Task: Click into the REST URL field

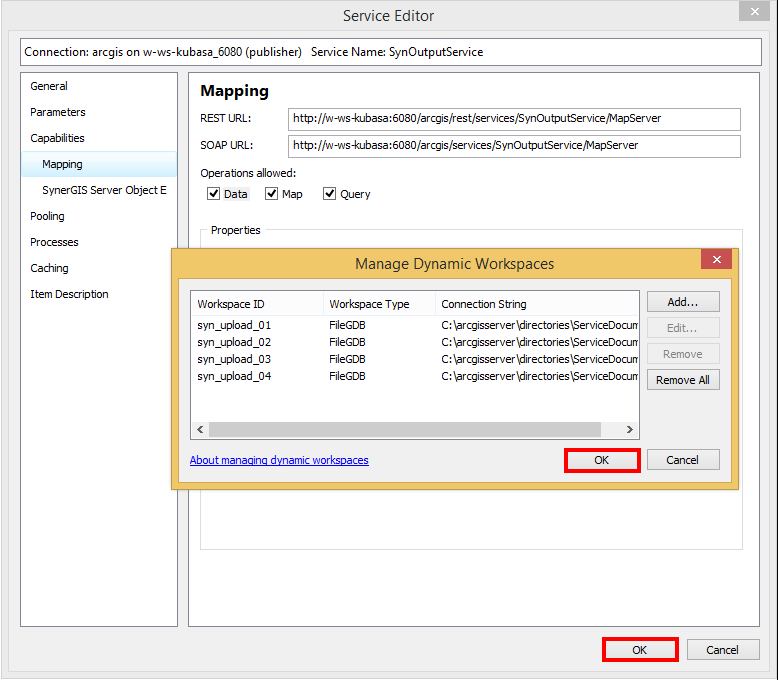Action: pos(514,119)
